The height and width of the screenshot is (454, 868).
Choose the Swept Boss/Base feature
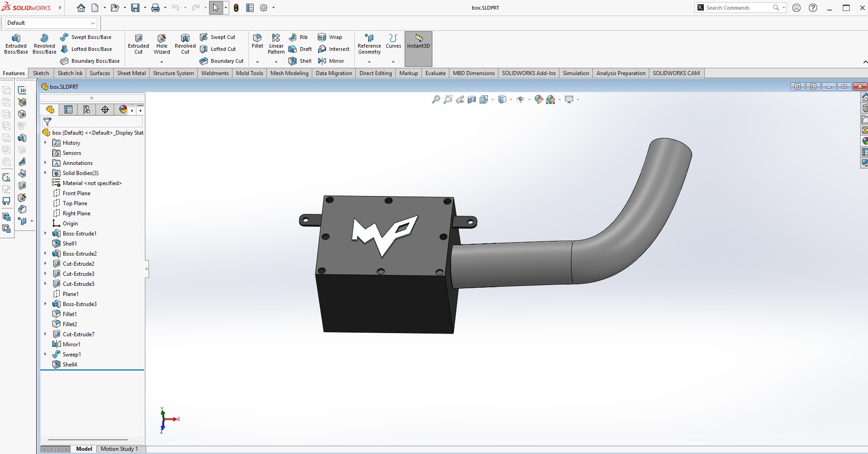click(86, 37)
